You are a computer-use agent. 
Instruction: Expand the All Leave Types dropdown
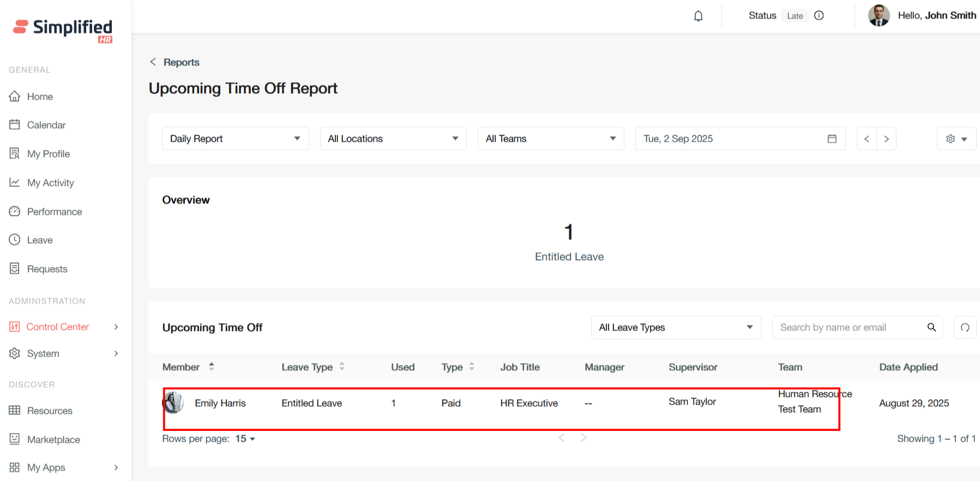[675, 327]
